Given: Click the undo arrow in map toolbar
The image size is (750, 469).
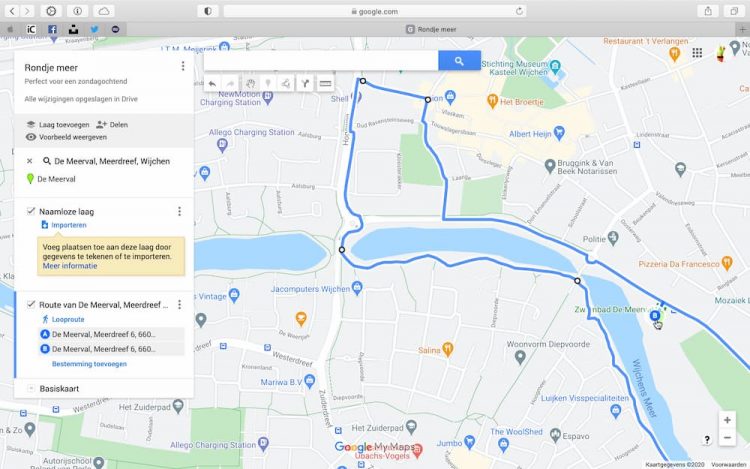Looking at the screenshot, I should (x=212, y=84).
